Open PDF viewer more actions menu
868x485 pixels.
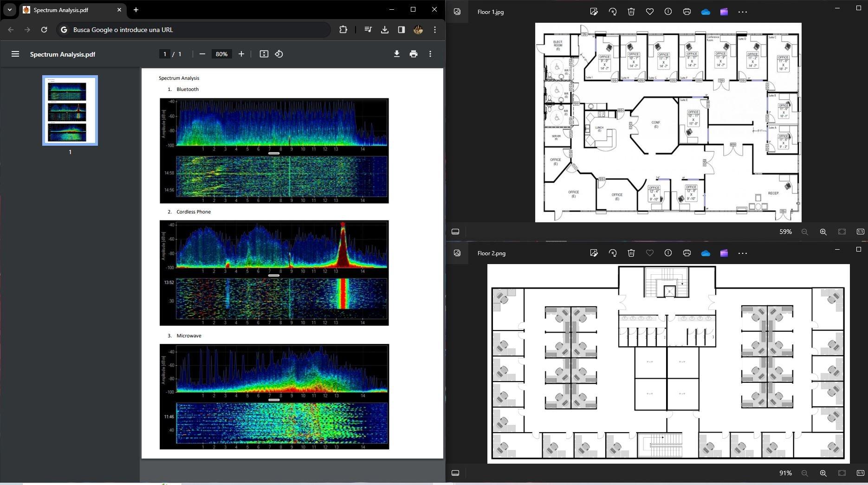(x=430, y=54)
